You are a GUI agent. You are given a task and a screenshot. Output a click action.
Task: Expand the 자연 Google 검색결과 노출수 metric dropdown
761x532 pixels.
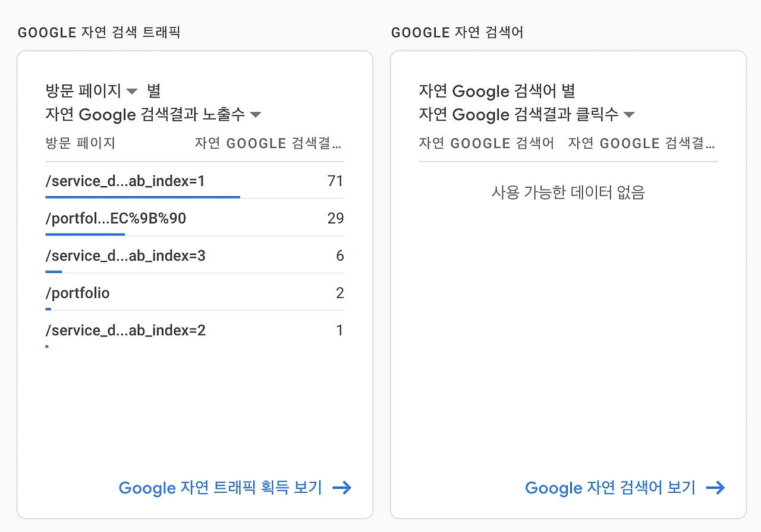pyautogui.click(x=256, y=115)
